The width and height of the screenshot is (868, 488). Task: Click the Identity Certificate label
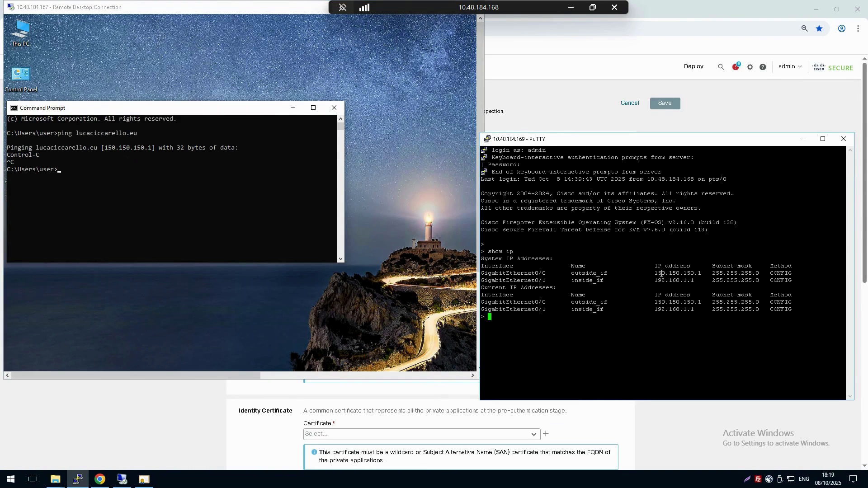click(265, 411)
